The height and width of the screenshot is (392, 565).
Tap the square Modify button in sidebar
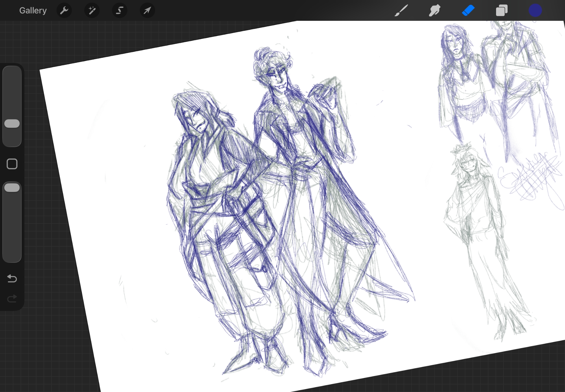12,164
